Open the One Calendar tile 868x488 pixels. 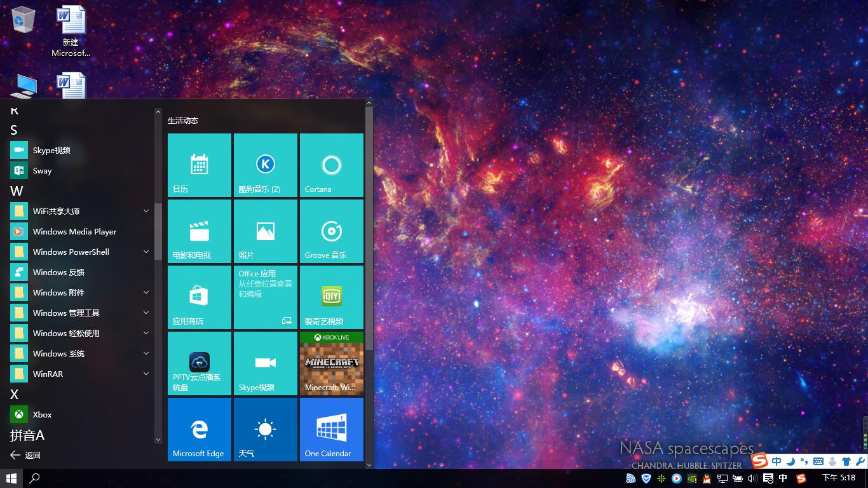332,430
